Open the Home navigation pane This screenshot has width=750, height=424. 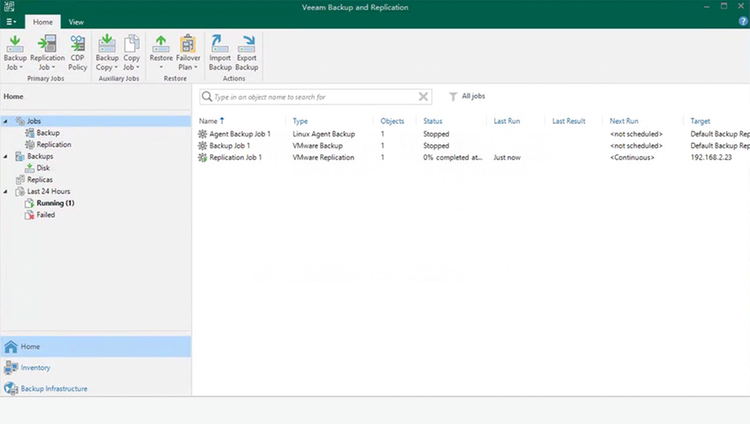click(x=96, y=346)
